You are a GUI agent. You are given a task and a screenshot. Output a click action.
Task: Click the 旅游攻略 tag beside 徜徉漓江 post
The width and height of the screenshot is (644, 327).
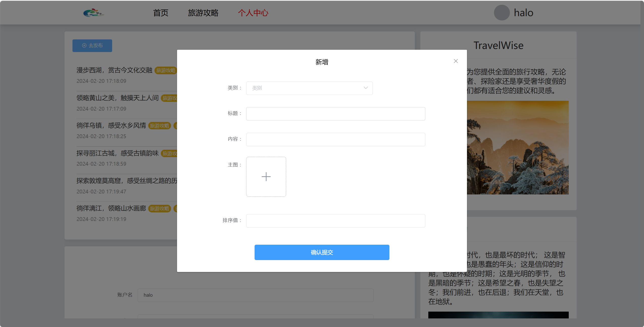159,209
